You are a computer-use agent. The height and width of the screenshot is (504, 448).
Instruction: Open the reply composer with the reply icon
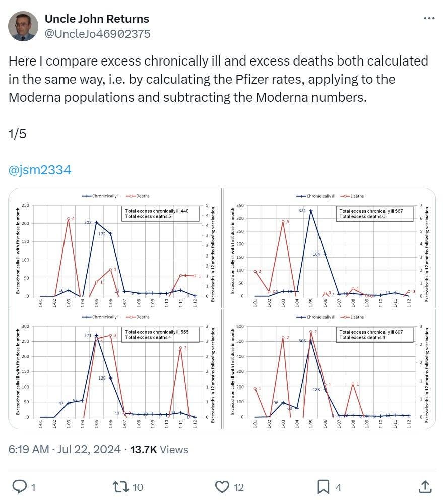(x=19, y=487)
